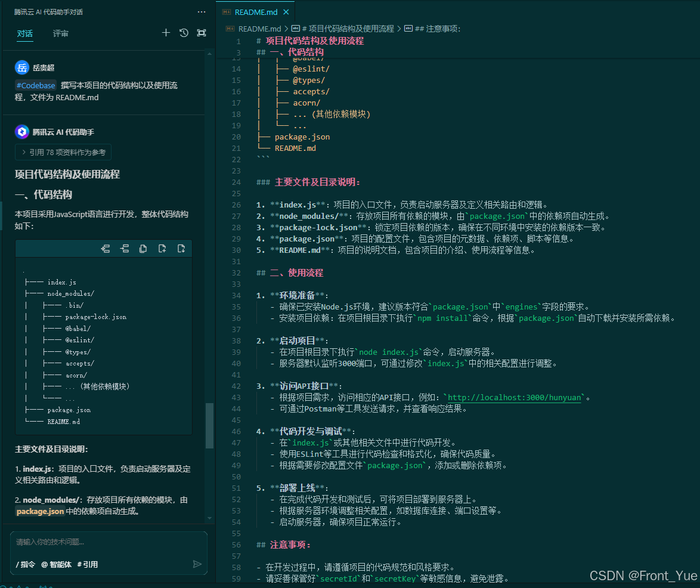Screen dimensions: 700x588
Task: Click the #Codebase reference tag
Action: click(36, 85)
